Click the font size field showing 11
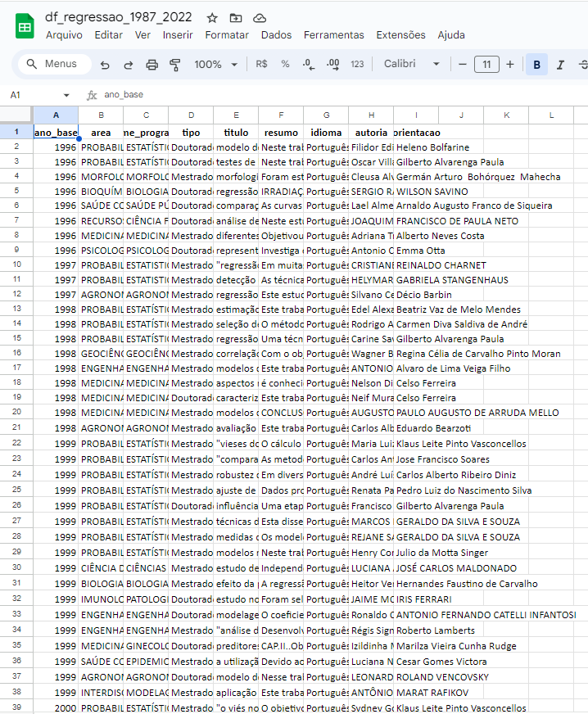This screenshot has height=714, width=588. (x=486, y=64)
